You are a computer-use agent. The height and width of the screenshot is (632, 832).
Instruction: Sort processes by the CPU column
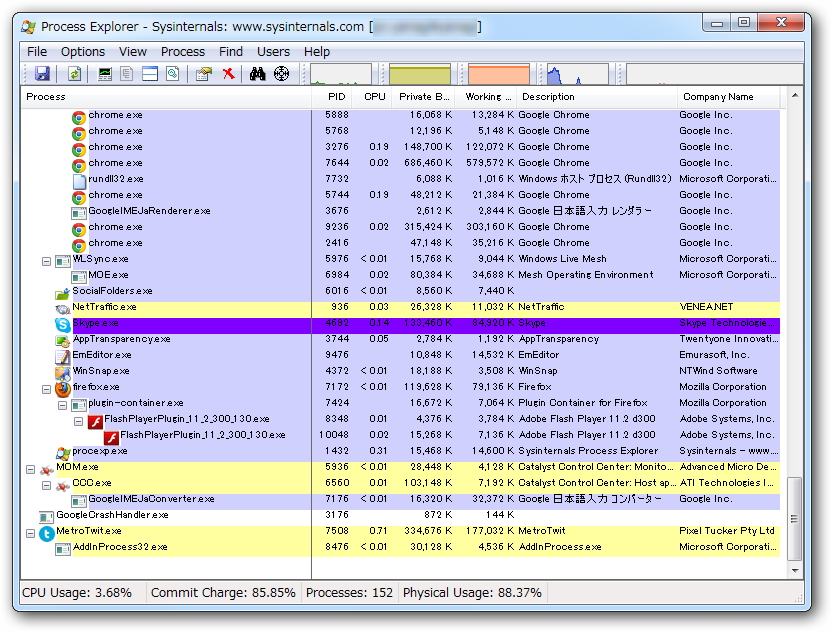click(373, 97)
